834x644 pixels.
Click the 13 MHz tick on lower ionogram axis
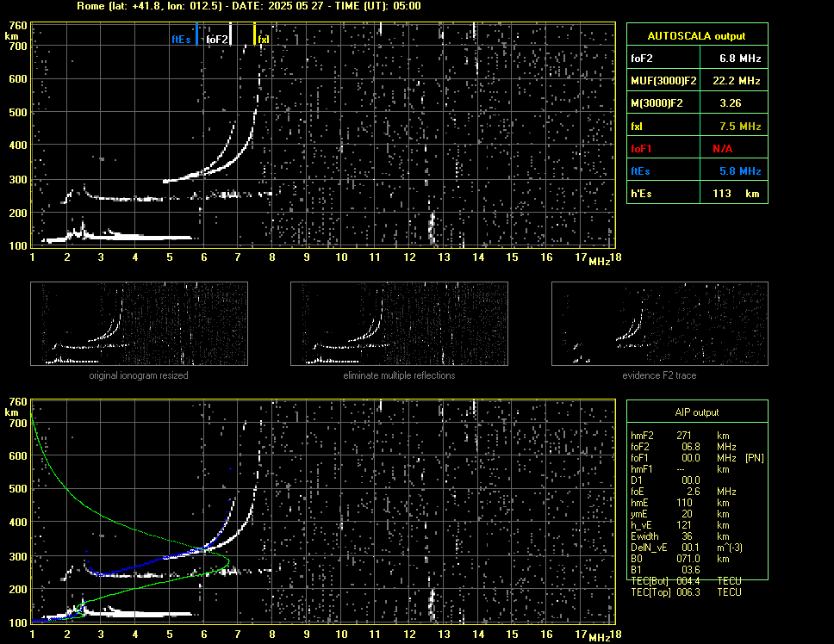point(444,635)
